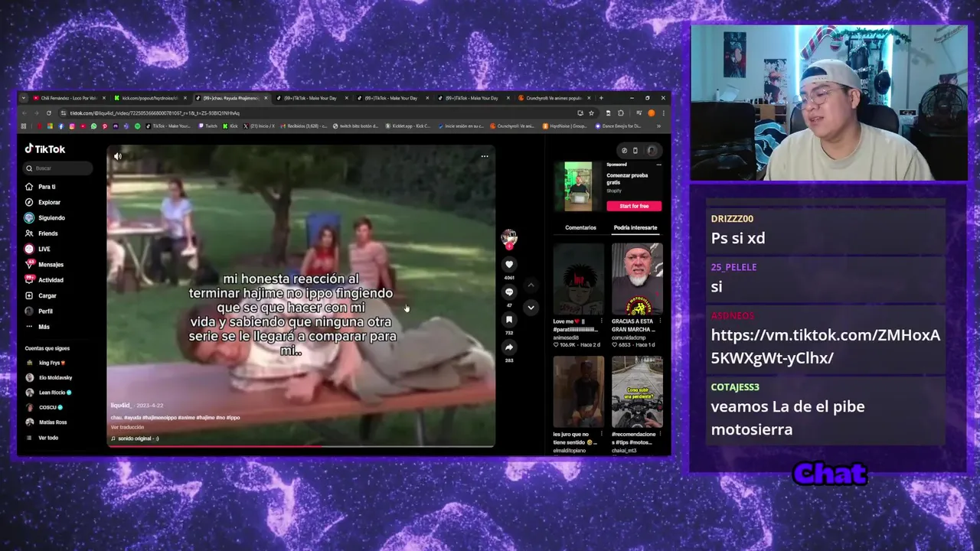Open les juro que no tiene sentido thumbnail
The height and width of the screenshot is (551, 980).
[x=579, y=392]
